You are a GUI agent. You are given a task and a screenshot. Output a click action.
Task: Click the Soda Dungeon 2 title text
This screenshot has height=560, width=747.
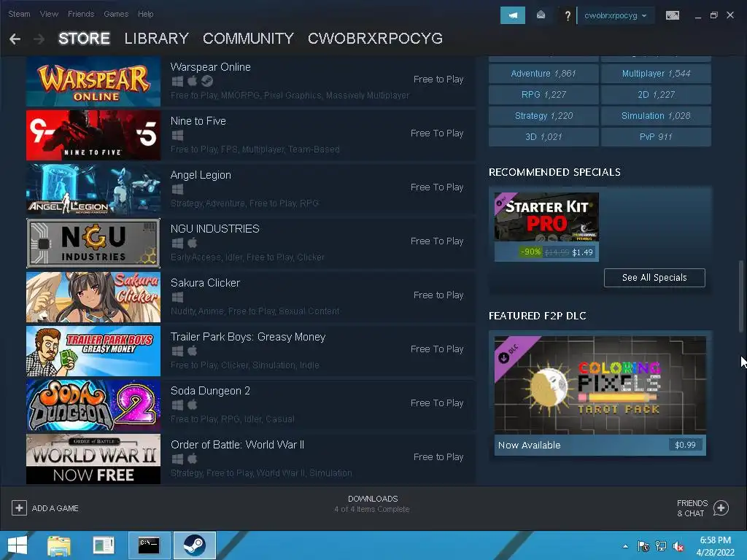[210, 391]
